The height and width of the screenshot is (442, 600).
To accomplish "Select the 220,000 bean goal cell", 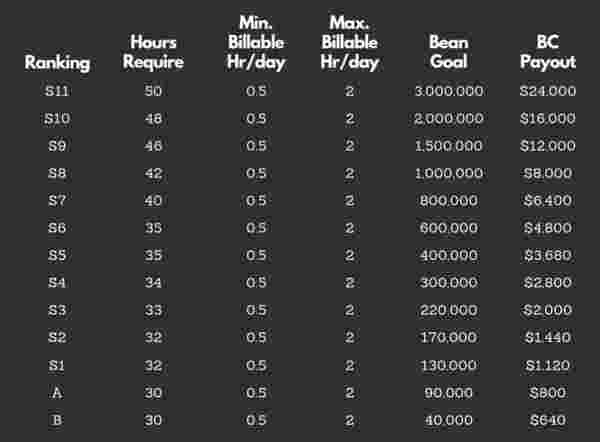I will click(x=448, y=311).
